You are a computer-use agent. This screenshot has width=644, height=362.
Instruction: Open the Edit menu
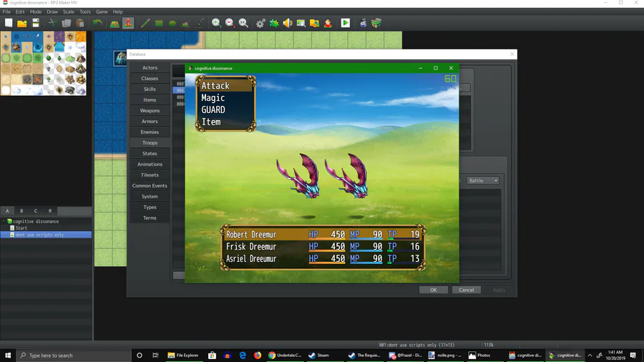(x=20, y=12)
